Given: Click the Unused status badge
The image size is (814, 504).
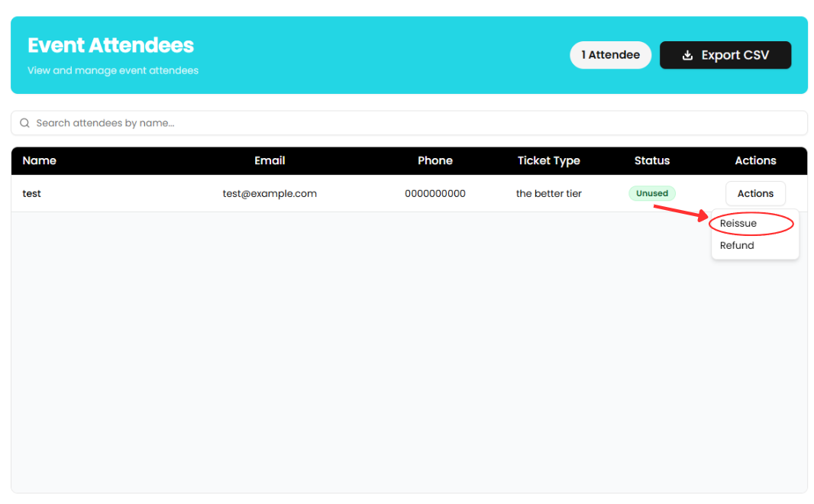Looking at the screenshot, I should tap(651, 194).
